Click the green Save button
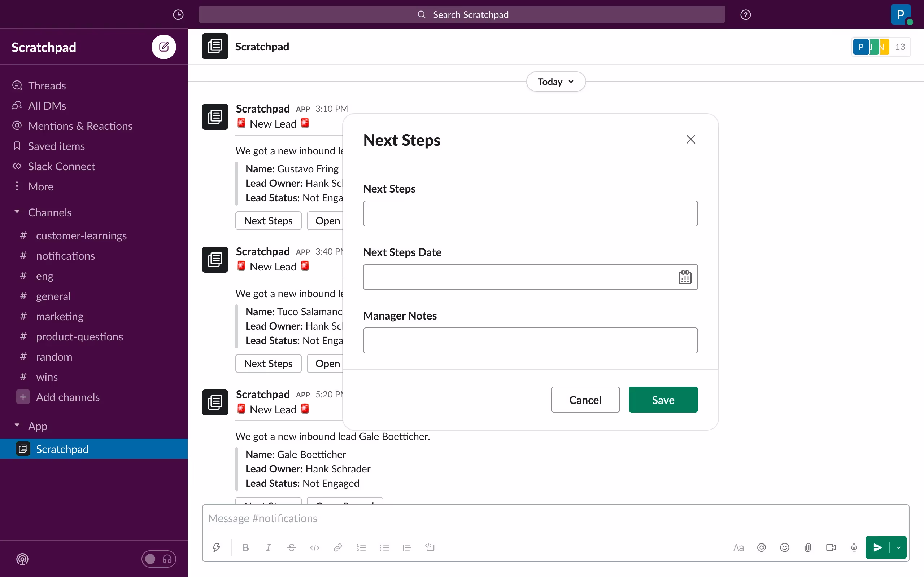924x577 pixels. [663, 400]
